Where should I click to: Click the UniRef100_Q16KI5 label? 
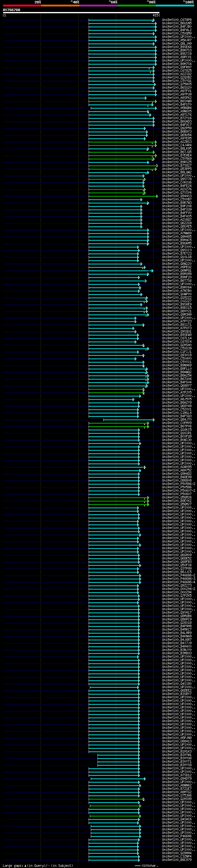(177, 430)
